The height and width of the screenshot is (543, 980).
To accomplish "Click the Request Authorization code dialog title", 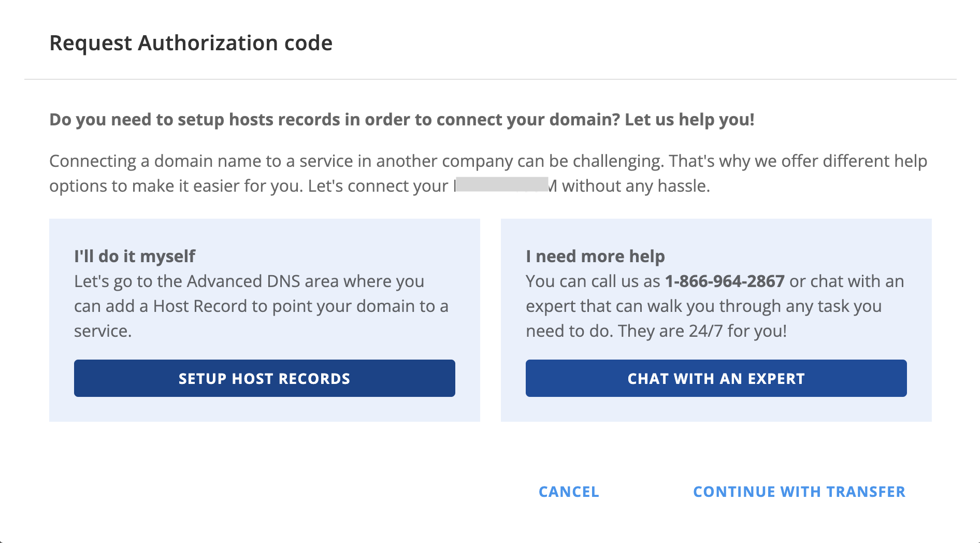I will point(191,43).
